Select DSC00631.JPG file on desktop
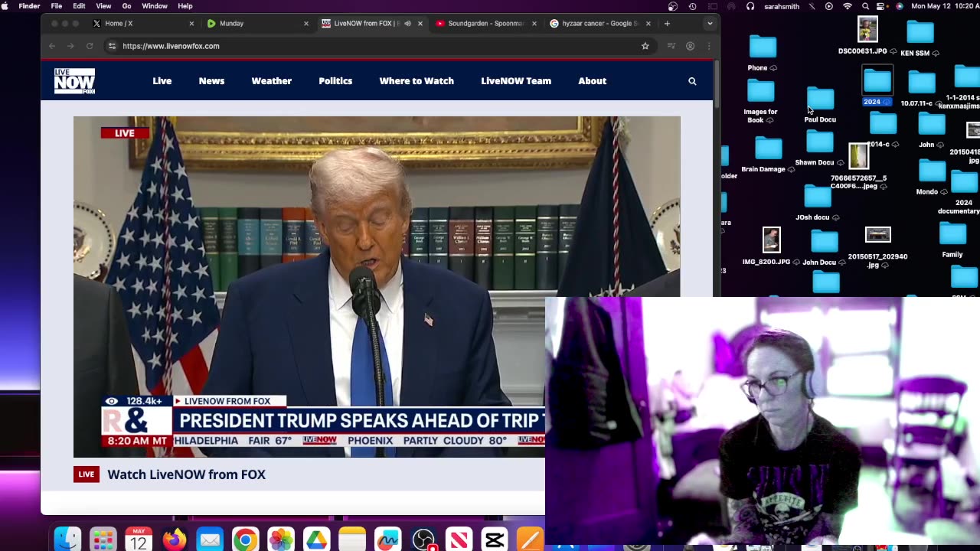Image resolution: width=980 pixels, height=551 pixels. point(867,37)
